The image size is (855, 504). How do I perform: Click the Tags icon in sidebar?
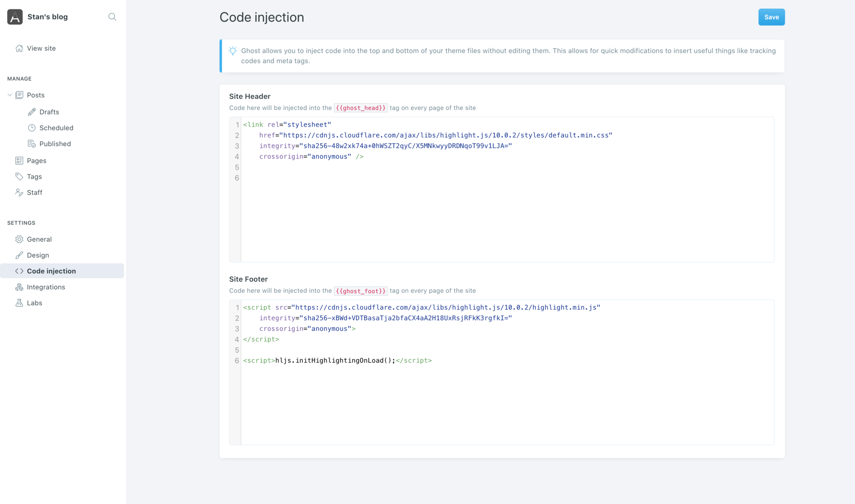[20, 176]
